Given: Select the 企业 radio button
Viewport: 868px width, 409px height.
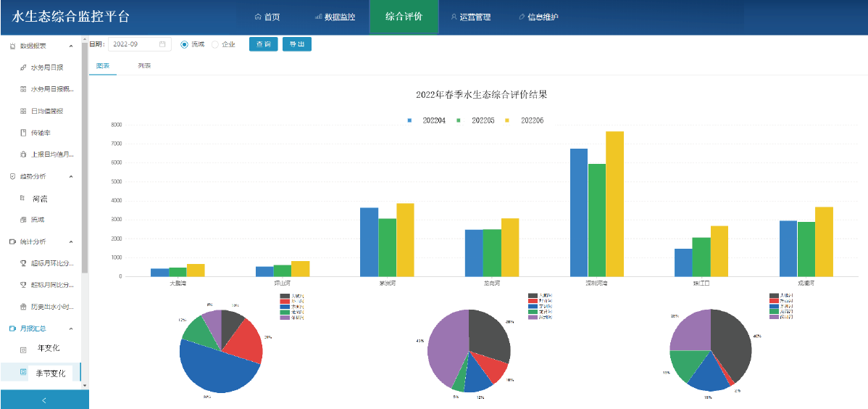Looking at the screenshot, I should [x=215, y=44].
